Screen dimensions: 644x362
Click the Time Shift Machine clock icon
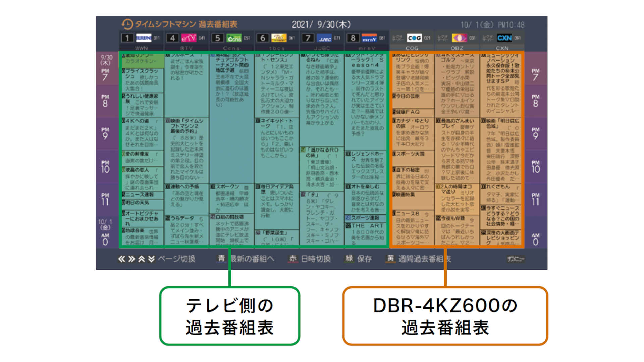[x=127, y=24]
